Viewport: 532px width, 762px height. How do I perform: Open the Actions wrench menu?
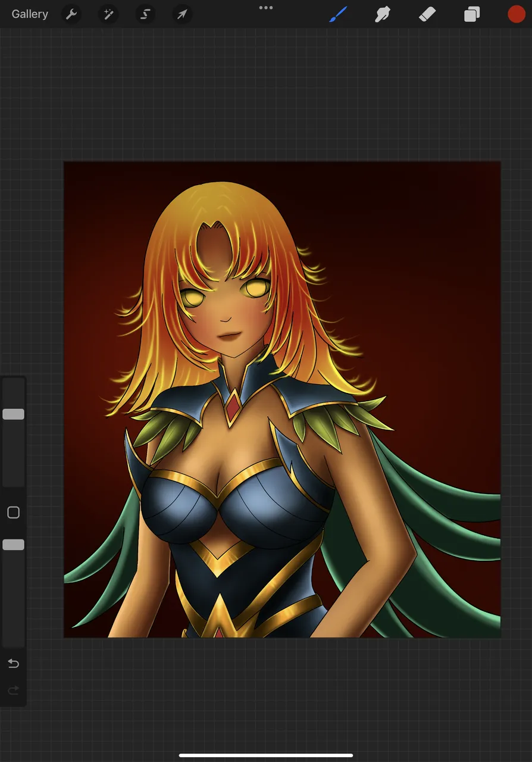point(71,14)
